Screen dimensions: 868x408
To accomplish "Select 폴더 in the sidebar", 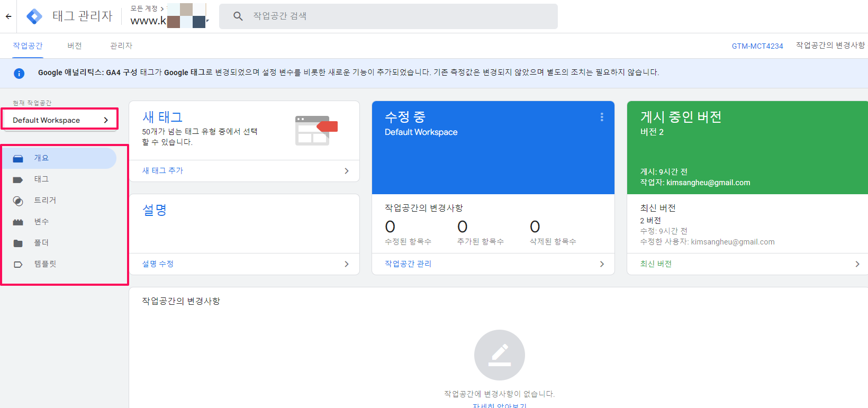I will pos(59,243).
